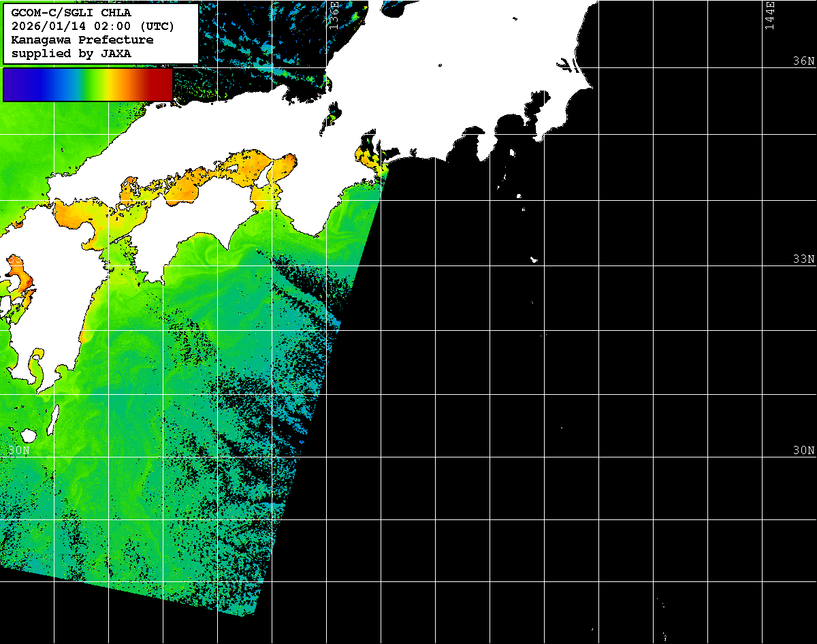The width and height of the screenshot is (817, 644).
Task: Click the round white island above left 30N label
Action: pos(29,435)
